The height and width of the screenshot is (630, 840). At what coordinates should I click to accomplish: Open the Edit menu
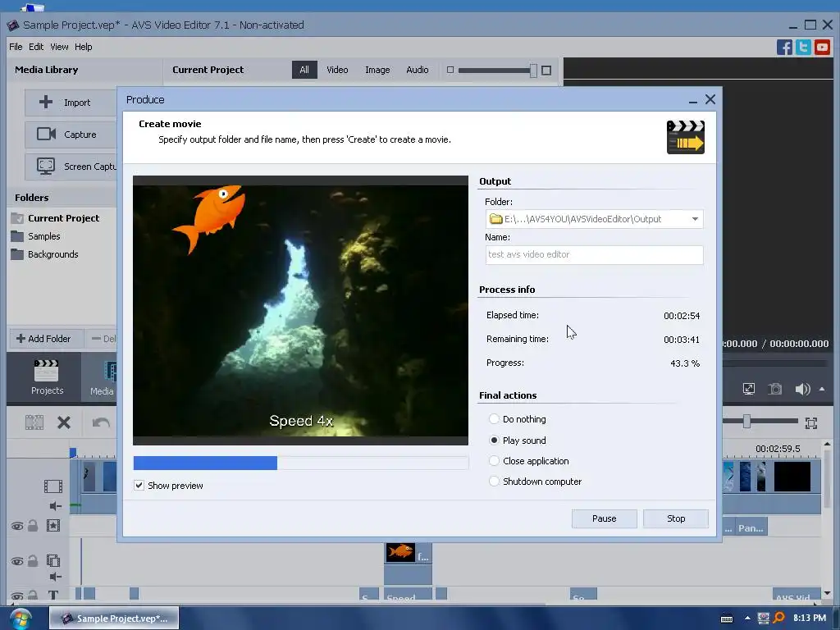coord(36,47)
